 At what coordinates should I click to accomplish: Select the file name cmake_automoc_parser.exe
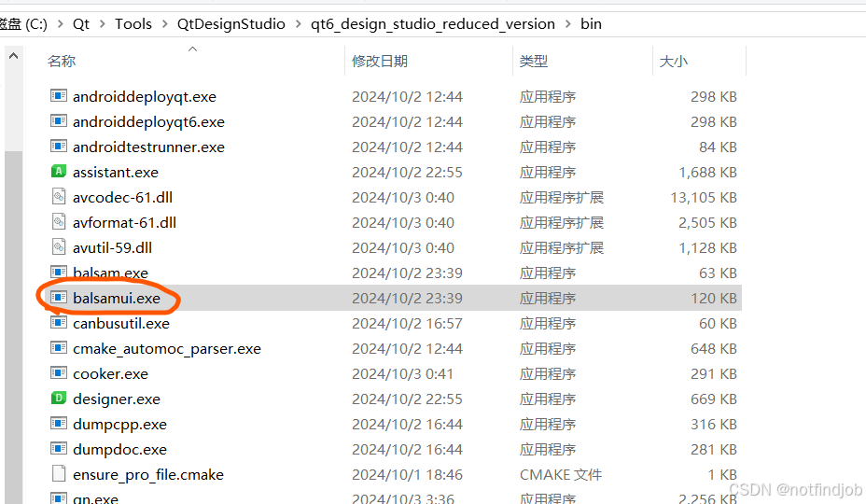click(x=167, y=349)
